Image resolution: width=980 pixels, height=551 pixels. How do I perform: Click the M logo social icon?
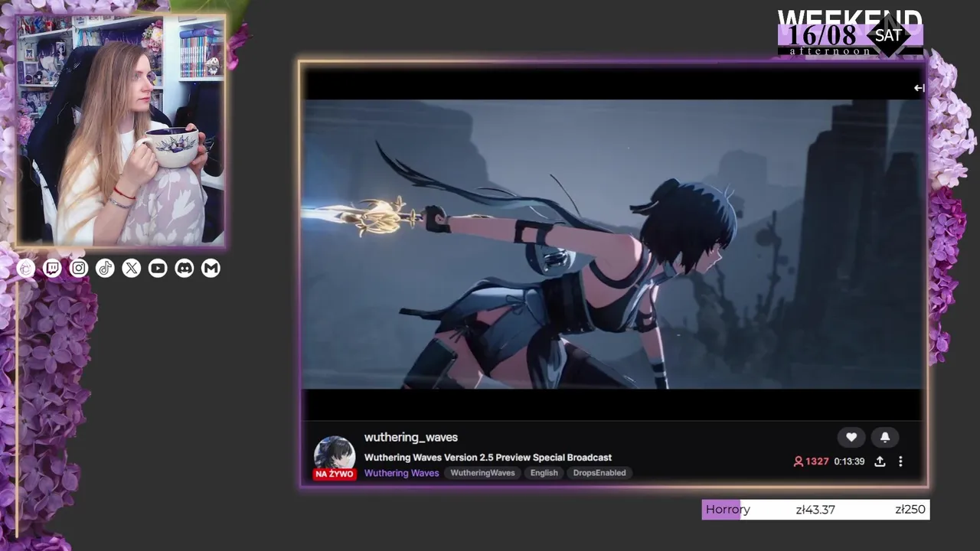(211, 268)
